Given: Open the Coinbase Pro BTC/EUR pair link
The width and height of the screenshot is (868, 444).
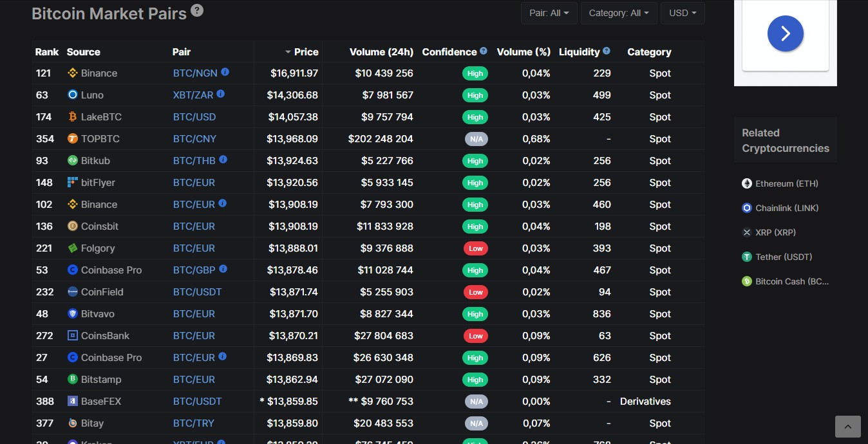Looking at the screenshot, I should (194, 357).
